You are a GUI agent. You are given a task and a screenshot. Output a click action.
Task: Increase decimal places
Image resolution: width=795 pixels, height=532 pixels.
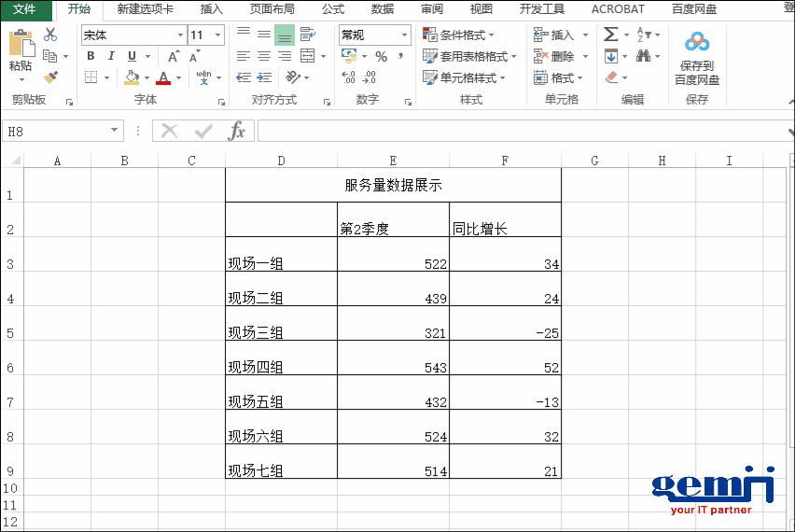tap(349, 77)
